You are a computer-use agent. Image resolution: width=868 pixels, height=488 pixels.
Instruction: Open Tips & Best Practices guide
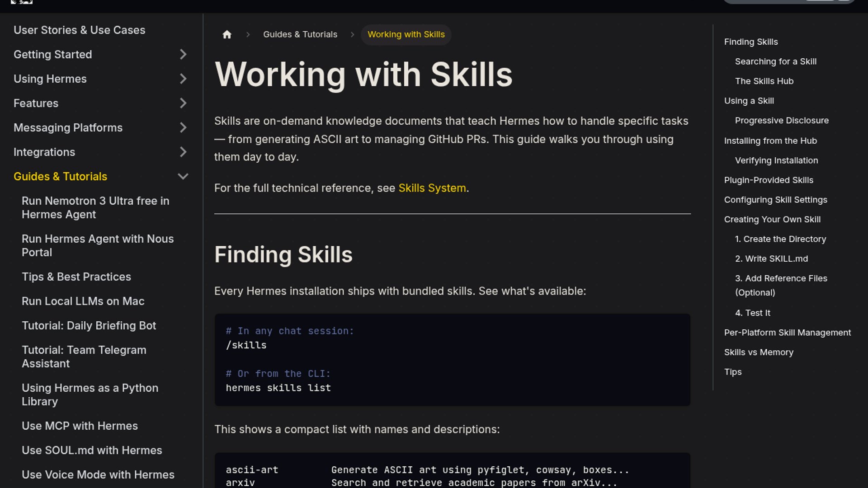coord(76,277)
